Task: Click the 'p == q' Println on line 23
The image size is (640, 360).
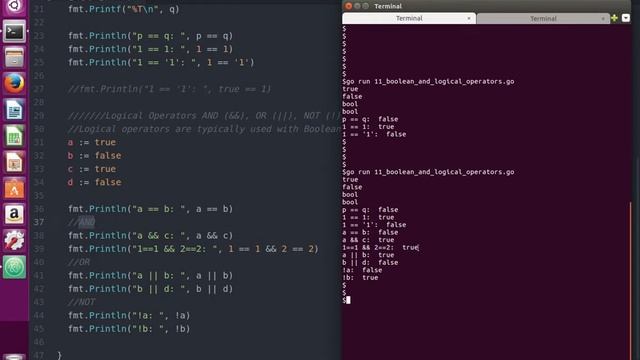Action: pyautogui.click(x=150, y=36)
